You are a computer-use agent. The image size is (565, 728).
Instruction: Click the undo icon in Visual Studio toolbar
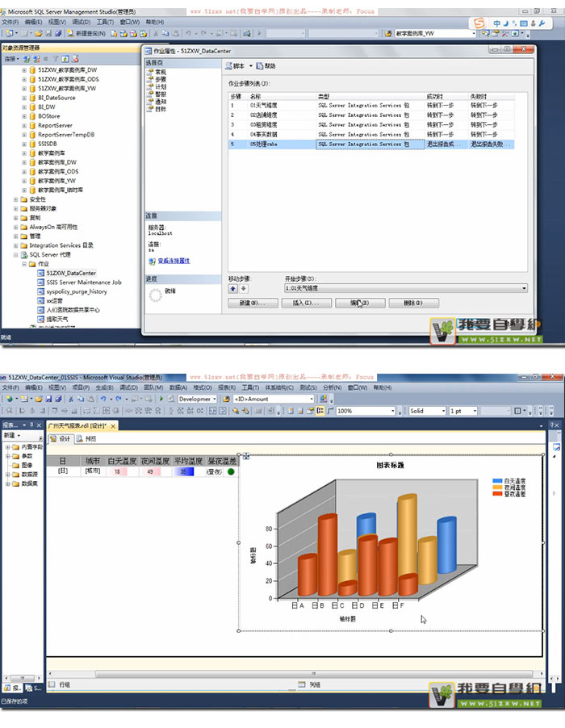103,399
